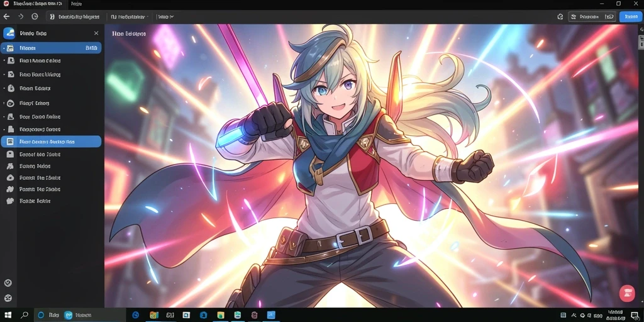The width and height of the screenshot is (644, 322).
Task: Click the red floating round button
Action: pyautogui.click(x=627, y=293)
